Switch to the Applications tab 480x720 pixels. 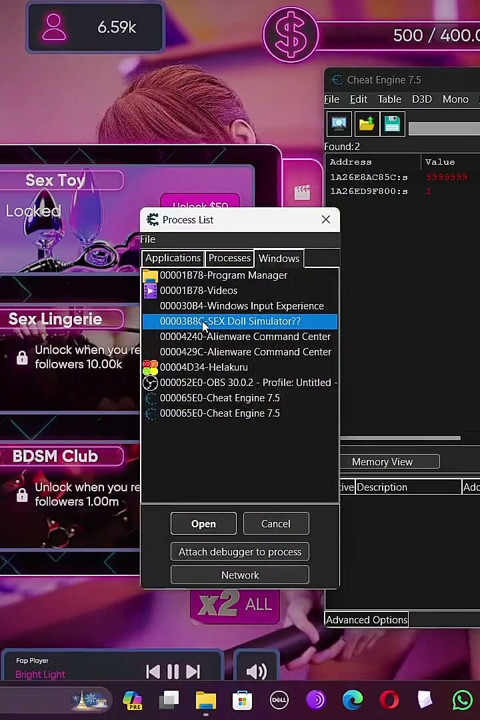pyautogui.click(x=173, y=258)
